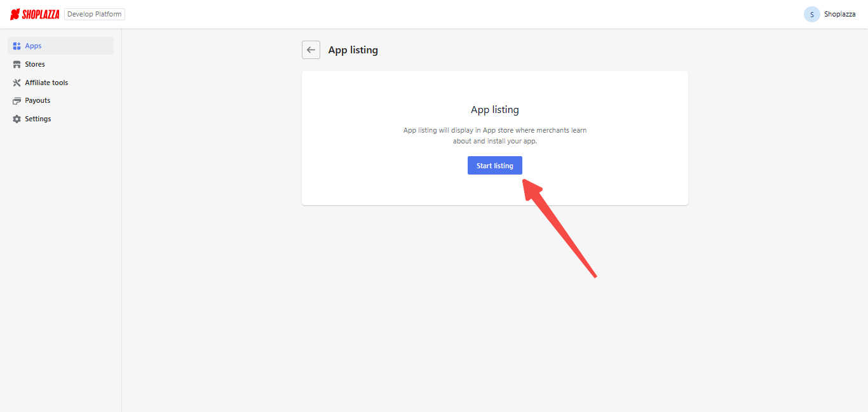This screenshot has height=412, width=868.
Task: Click the Shoplazza account name
Action: (839, 14)
